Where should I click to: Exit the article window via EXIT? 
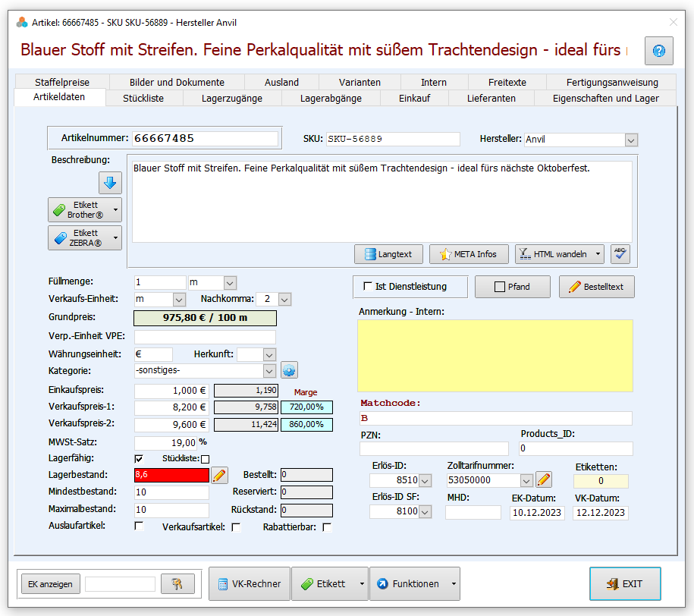click(625, 583)
